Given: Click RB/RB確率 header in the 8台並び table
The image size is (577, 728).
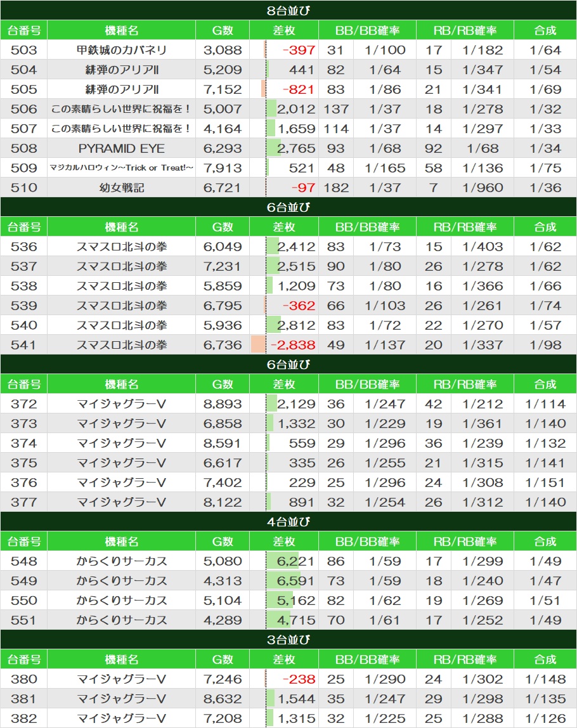Looking at the screenshot, I should click(x=465, y=30).
